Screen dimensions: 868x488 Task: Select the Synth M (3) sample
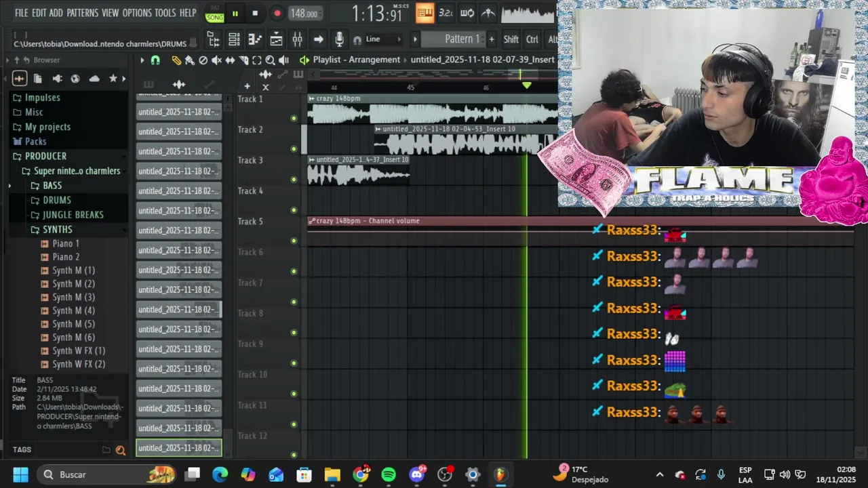(73, 298)
